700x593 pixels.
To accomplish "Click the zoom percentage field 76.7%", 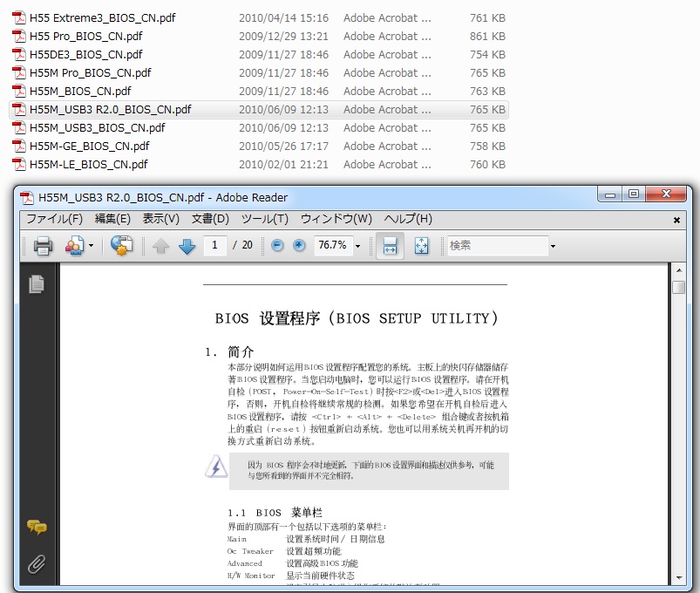I will click(x=334, y=245).
